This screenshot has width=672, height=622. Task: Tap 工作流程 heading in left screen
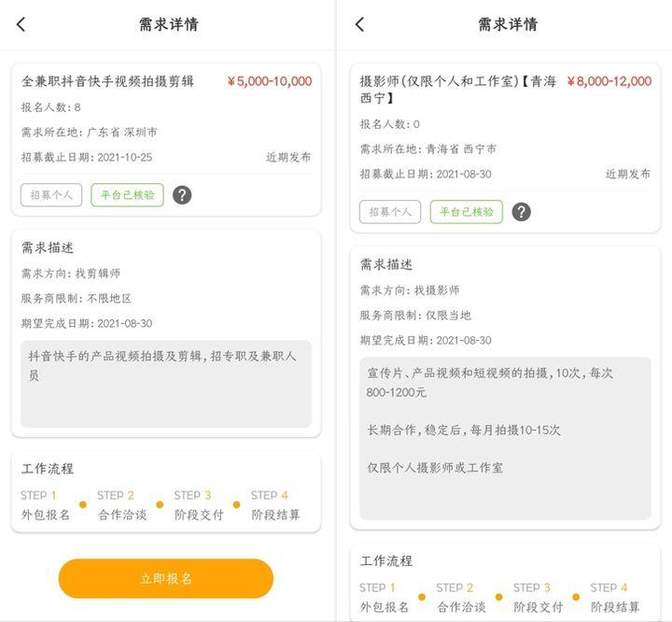click(48, 469)
